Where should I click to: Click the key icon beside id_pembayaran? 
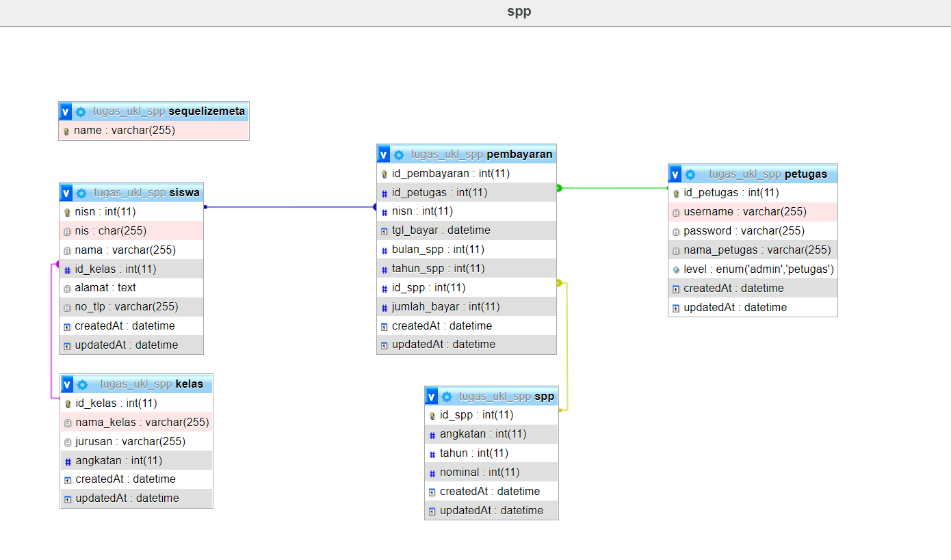point(385,174)
